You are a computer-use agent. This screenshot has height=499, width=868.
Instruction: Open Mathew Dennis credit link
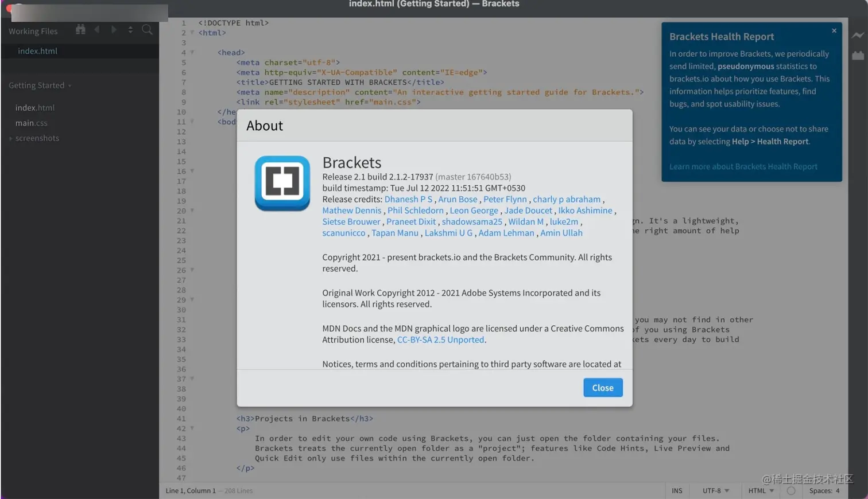pyautogui.click(x=351, y=210)
